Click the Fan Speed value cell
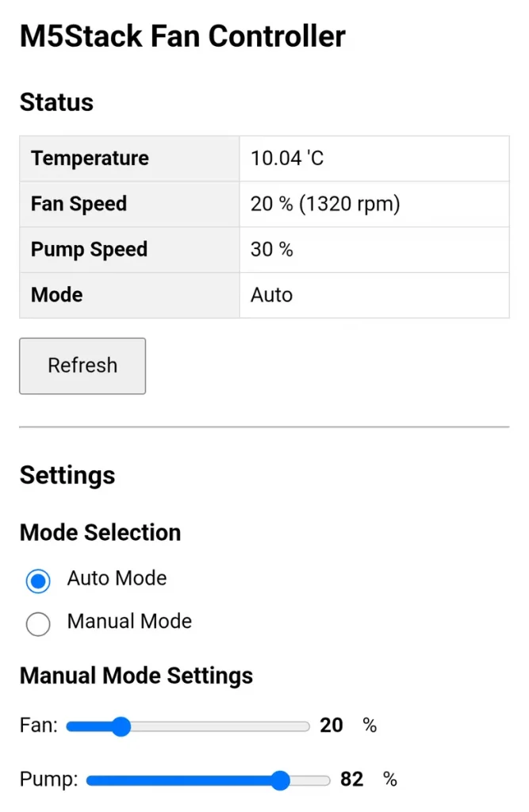This screenshot has width=529, height=812. 325,205
